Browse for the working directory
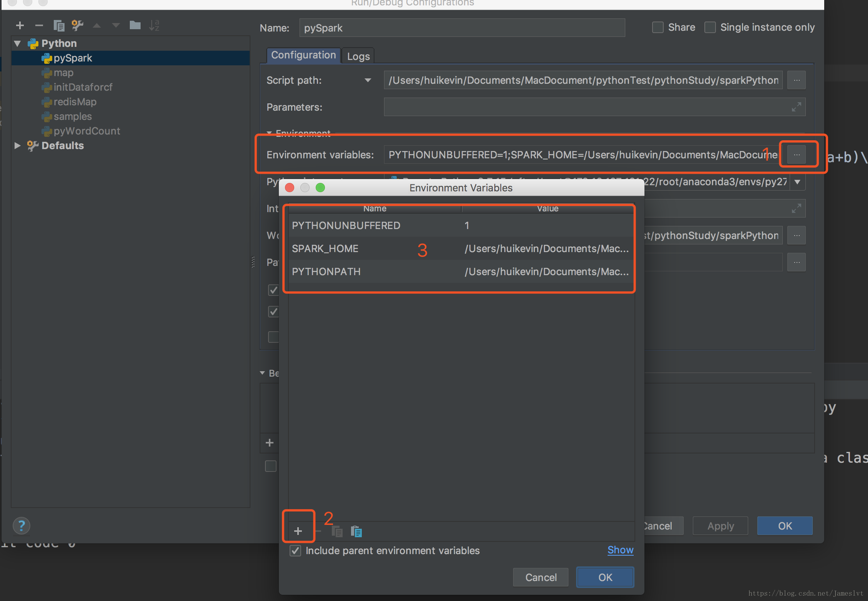 pos(797,235)
